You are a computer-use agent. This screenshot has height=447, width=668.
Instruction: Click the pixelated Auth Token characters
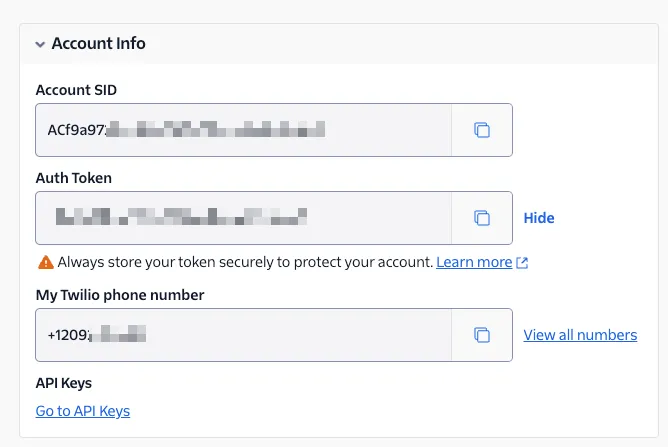[x=181, y=216]
